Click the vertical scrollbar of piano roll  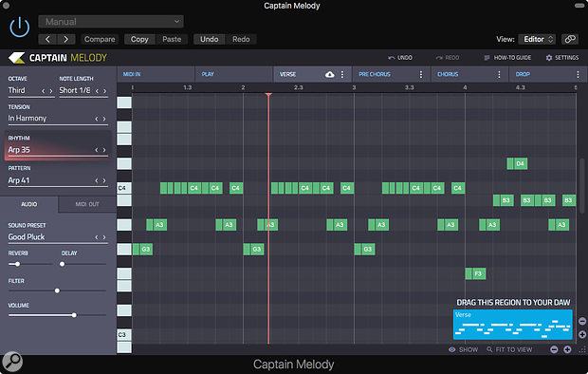pyautogui.click(x=582, y=186)
